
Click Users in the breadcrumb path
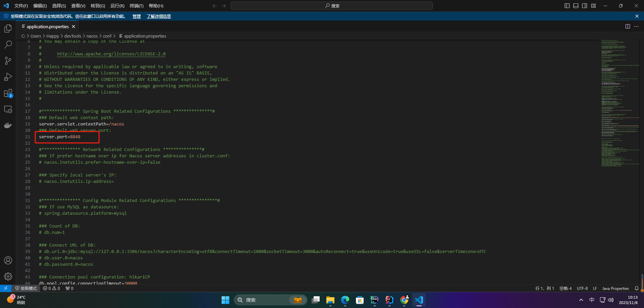tap(36, 36)
